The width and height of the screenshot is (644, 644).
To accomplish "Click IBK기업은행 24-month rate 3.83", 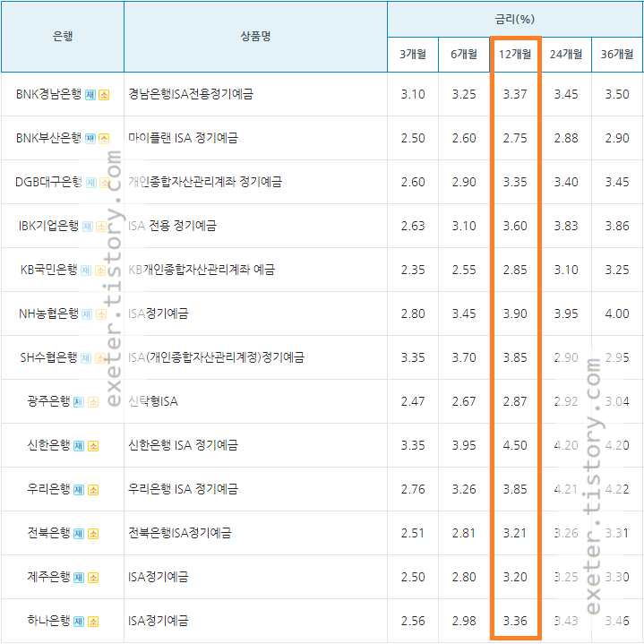I will (566, 226).
